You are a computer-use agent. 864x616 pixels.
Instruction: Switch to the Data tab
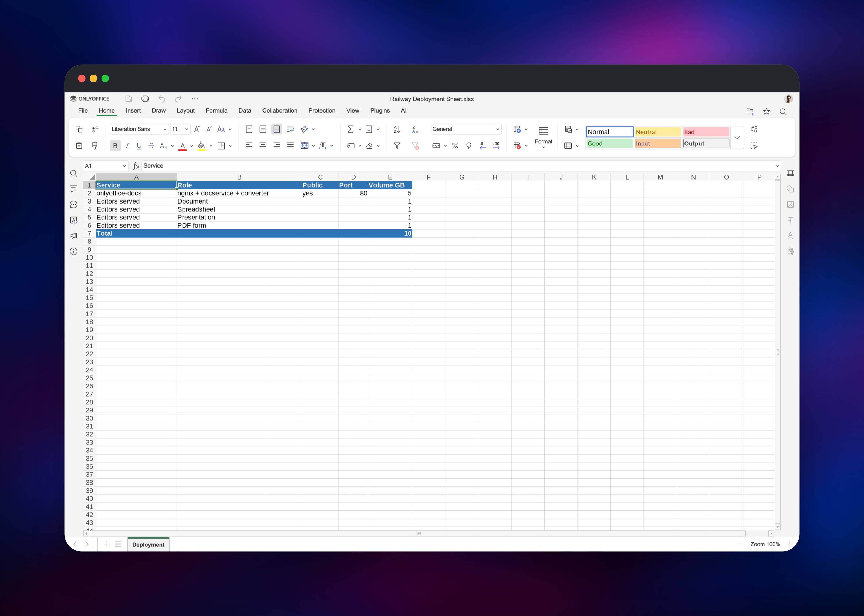(x=245, y=110)
